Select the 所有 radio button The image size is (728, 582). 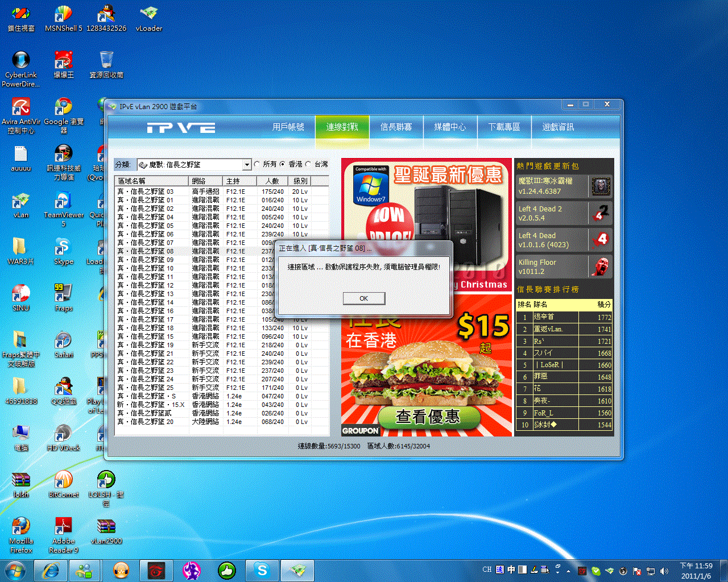pos(257,164)
